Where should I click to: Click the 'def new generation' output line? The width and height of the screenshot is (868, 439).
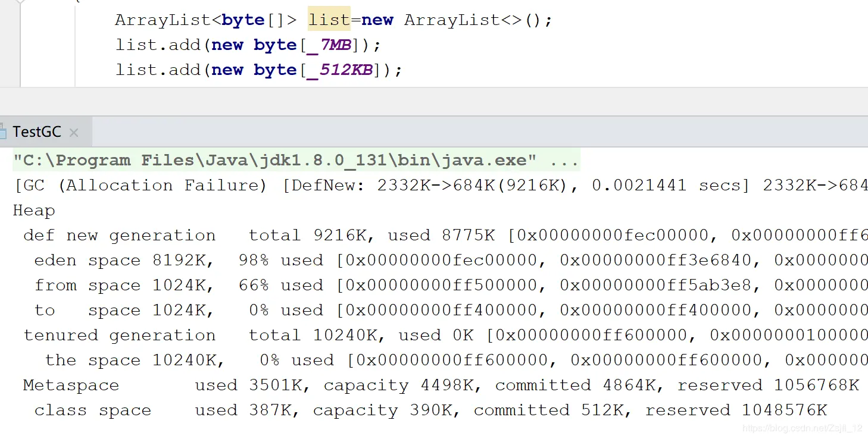click(x=445, y=236)
